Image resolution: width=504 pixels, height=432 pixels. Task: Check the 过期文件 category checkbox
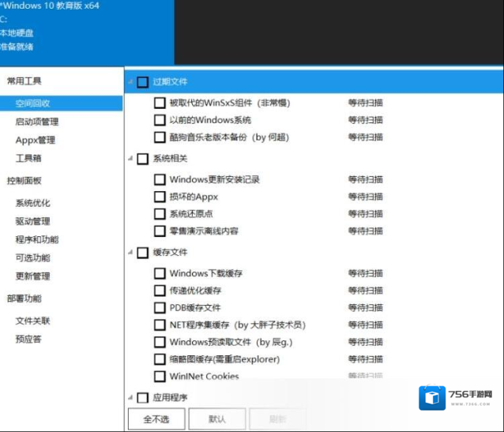click(x=142, y=81)
